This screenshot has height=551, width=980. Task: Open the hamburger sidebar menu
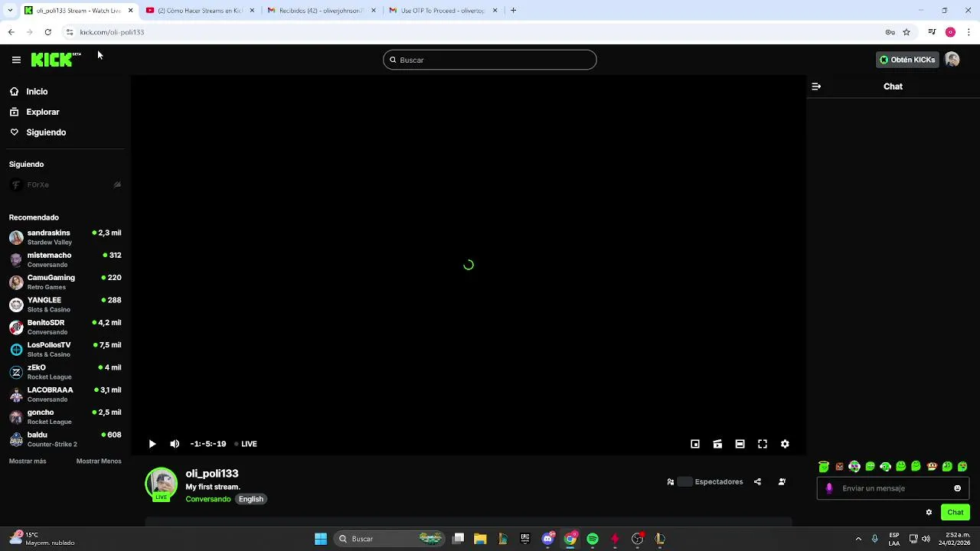pyautogui.click(x=16, y=60)
